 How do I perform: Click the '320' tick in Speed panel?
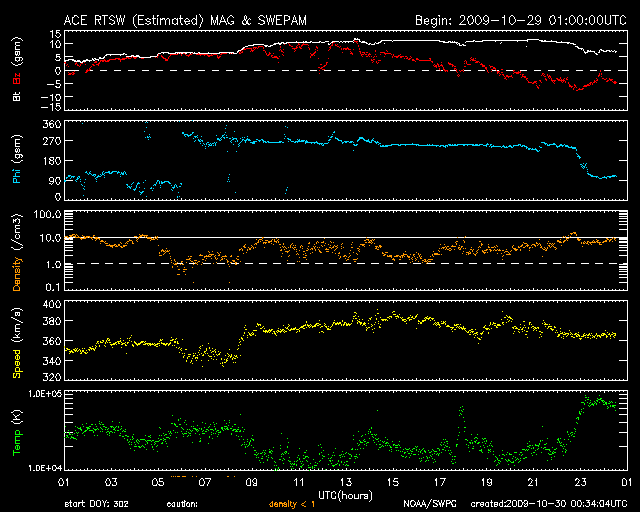click(x=52, y=376)
